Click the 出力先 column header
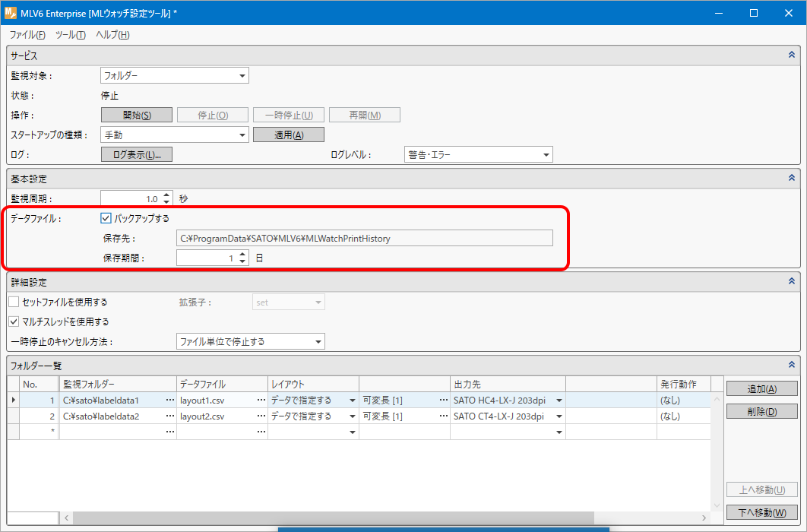The image size is (807, 532). tap(508, 384)
